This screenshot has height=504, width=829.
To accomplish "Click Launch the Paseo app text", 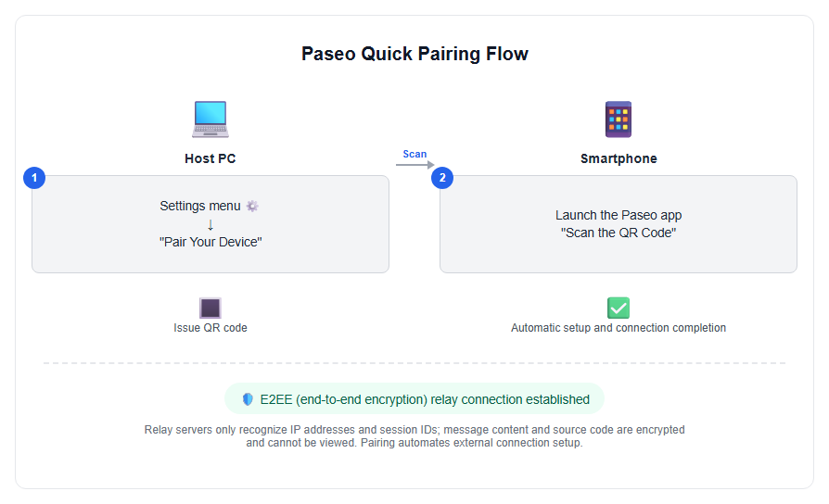I will pos(619,215).
